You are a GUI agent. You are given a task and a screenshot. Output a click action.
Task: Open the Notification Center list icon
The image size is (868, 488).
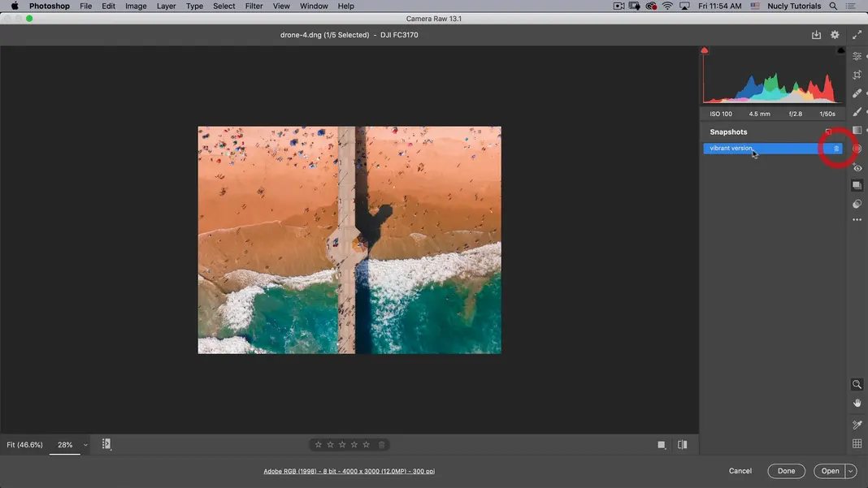coord(851,6)
